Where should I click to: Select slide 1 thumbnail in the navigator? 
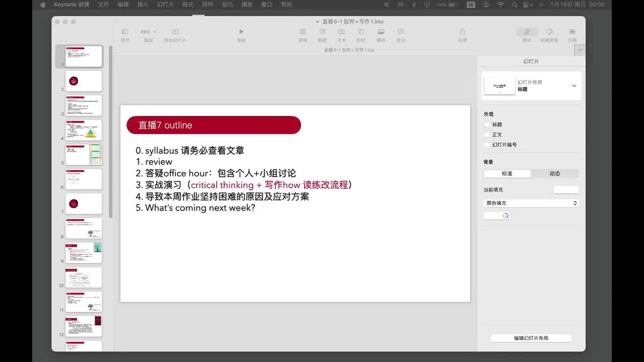pyautogui.click(x=84, y=56)
